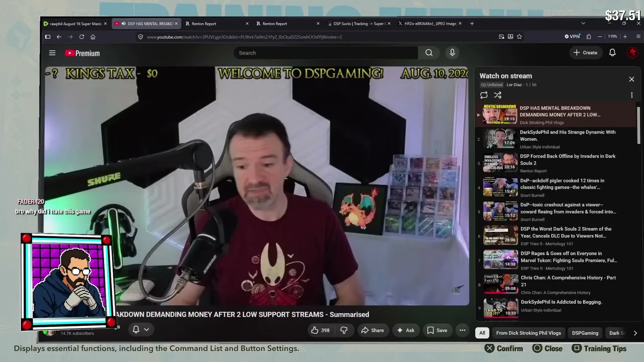Share the video

(x=372, y=330)
